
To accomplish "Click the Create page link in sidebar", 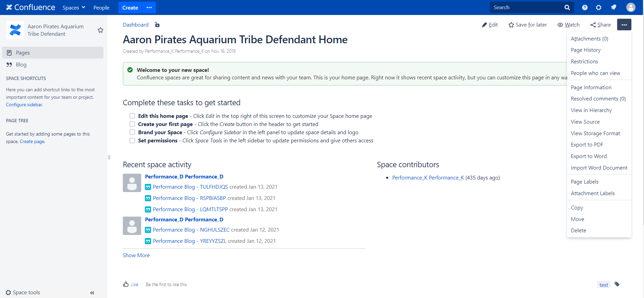I will tap(32, 142).
